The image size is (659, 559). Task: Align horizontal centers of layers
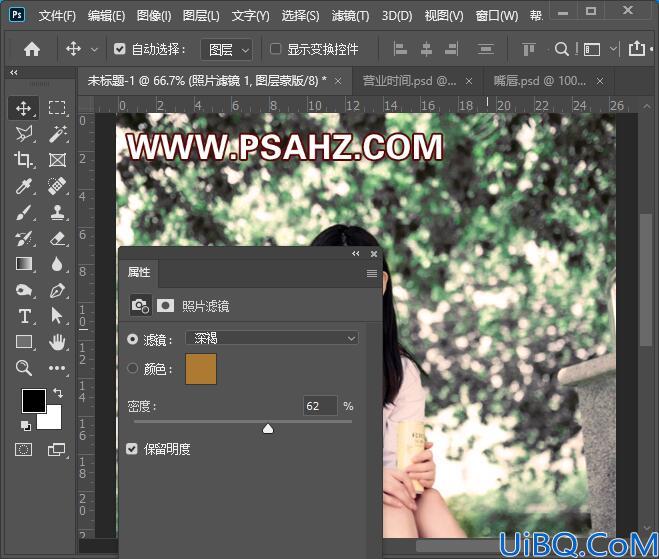click(x=426, y=50)
